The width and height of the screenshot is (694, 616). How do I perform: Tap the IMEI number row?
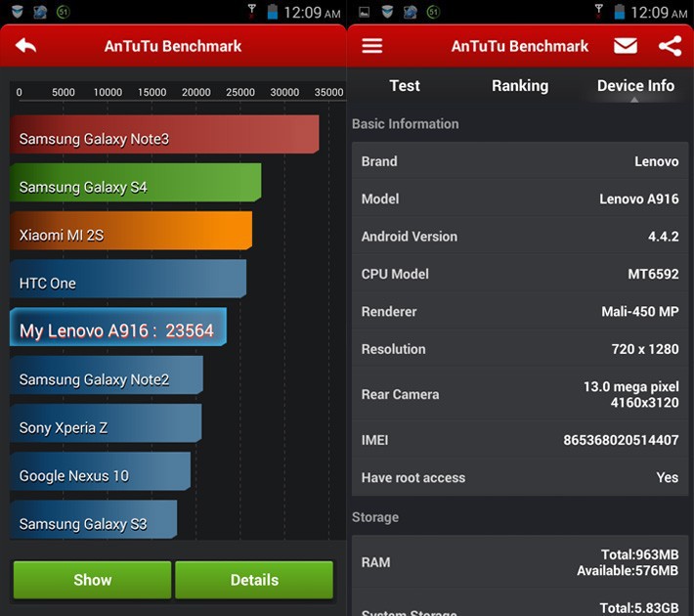(520, 440)
